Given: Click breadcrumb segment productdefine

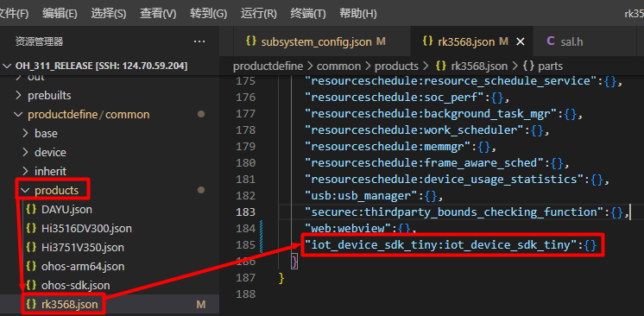Looking at the screenshot, I should (x=268, y=66).
